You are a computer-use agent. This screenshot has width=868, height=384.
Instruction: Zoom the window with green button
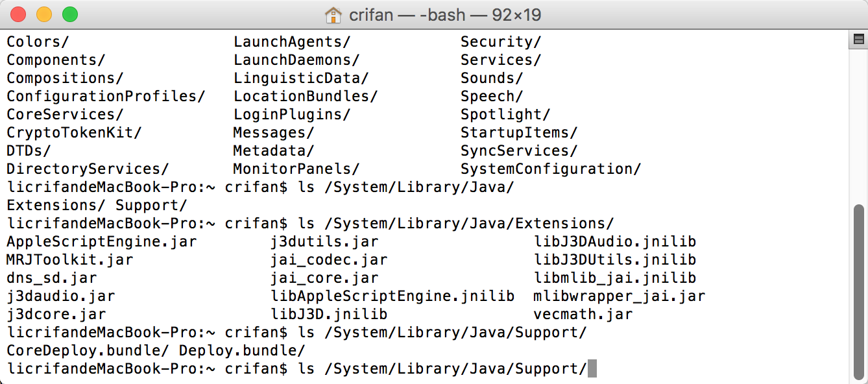coord(69,14)
